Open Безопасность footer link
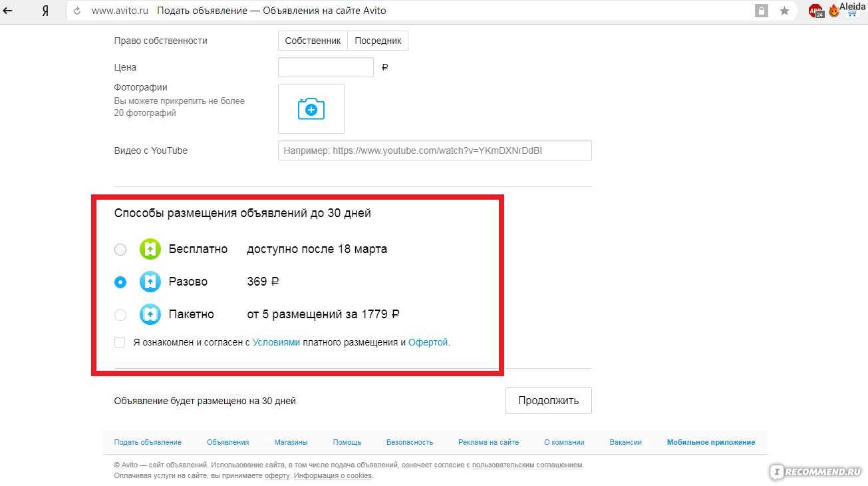 point(410,442)
